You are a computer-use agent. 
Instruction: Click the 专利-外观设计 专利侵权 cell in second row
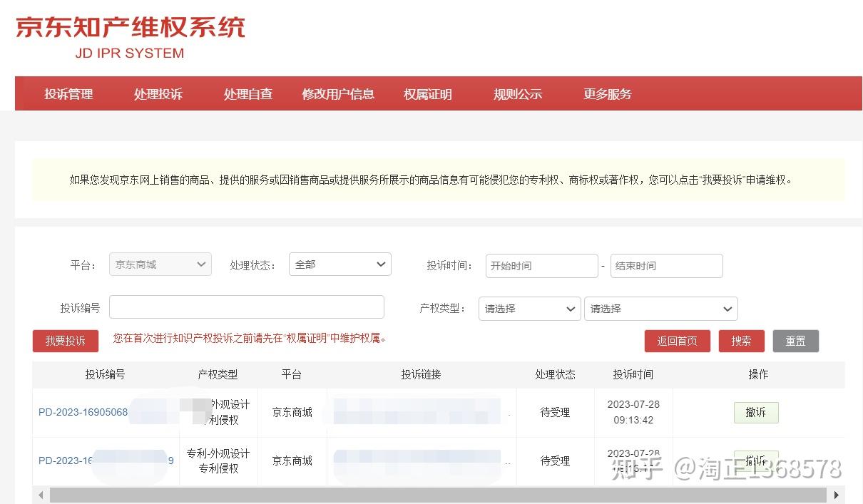[218, 461]
